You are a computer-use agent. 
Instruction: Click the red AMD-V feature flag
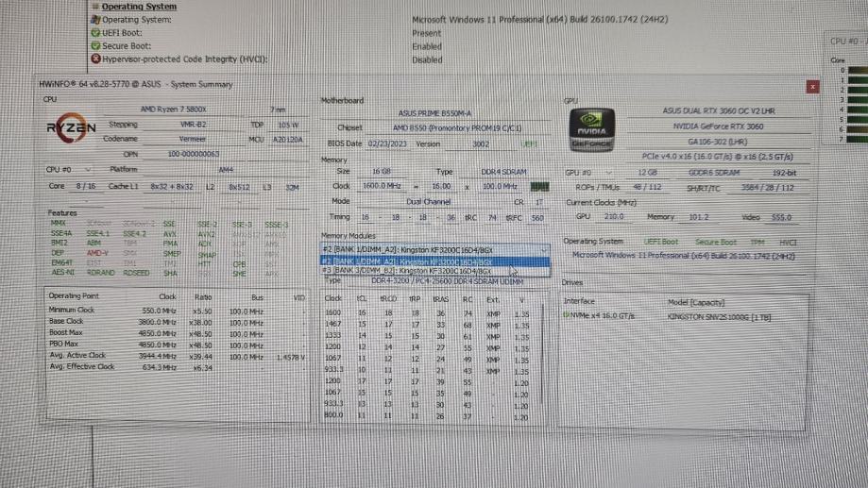(x=97, y=253)
